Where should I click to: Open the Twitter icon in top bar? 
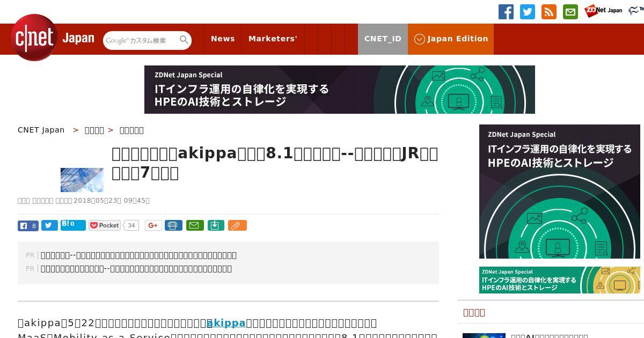(528, 12)
